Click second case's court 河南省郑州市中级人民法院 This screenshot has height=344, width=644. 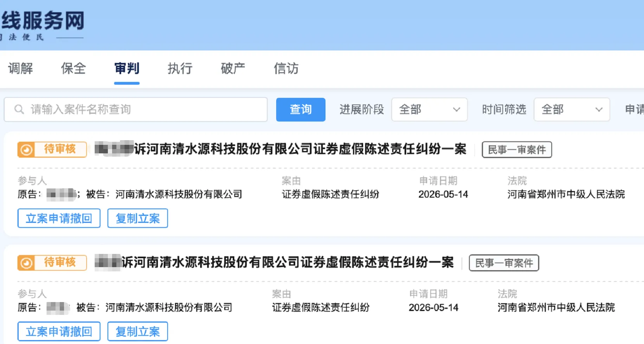pyautogui.click(x=556, y=308)
